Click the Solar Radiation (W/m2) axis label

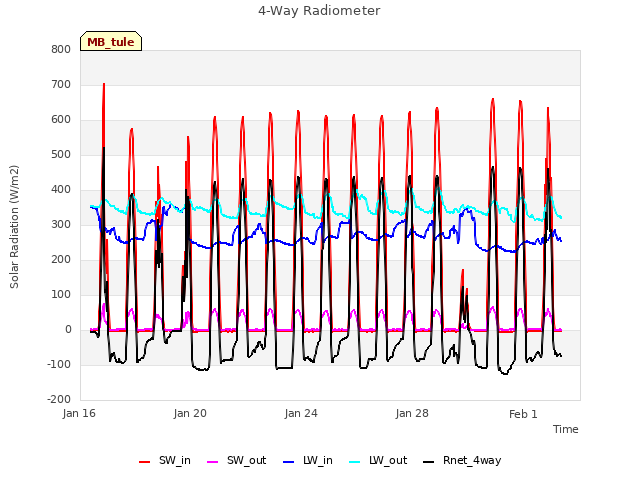(x=14, y=227)
